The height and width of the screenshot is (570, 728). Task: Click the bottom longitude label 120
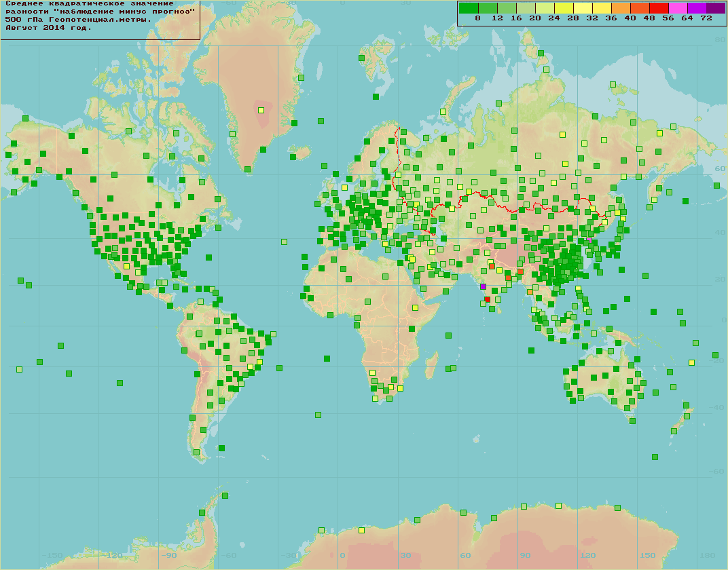(588, 556)
